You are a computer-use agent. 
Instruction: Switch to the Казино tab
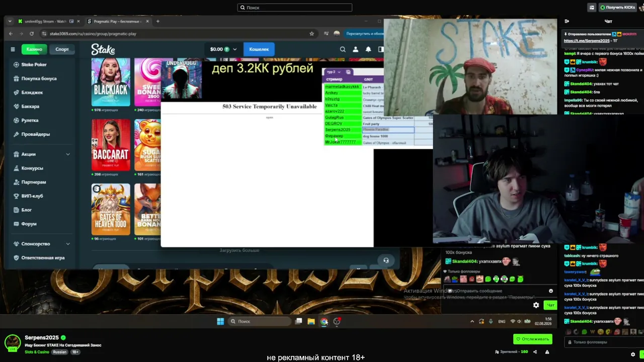click(34, 49)
